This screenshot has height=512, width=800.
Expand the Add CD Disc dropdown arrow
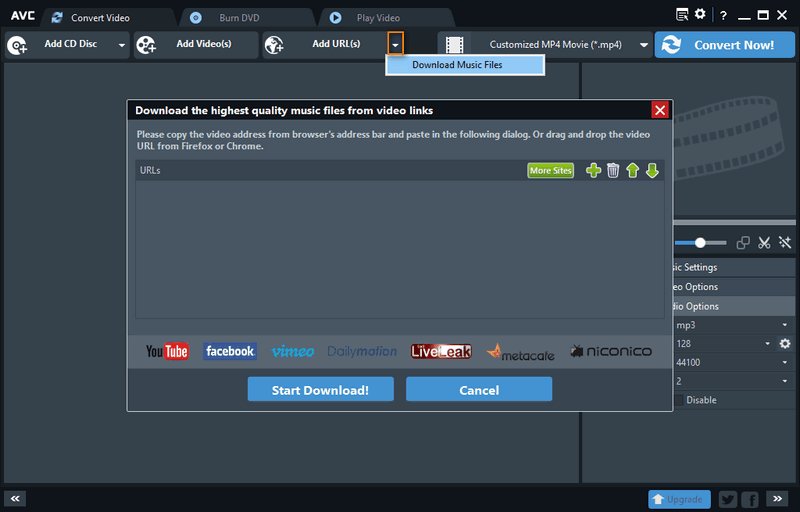pyautogui.click(x=121, y=45)
